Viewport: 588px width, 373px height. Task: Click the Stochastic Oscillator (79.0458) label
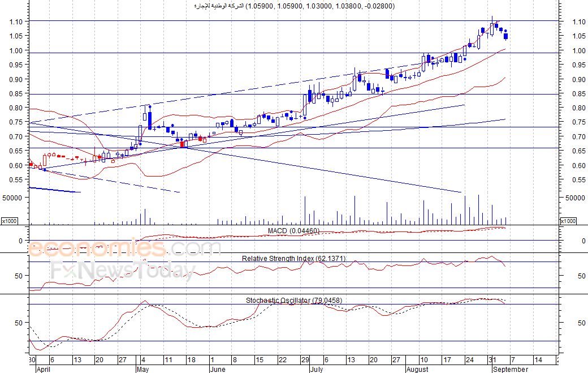(x=294, y=300)
